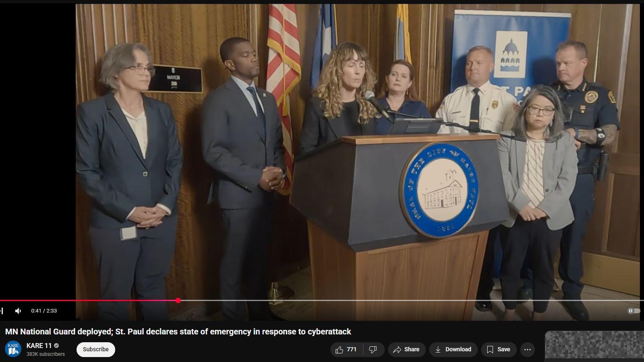Screen dimensions: 644x362
Task: Skip to next video icon
Action: click(2, 311)
